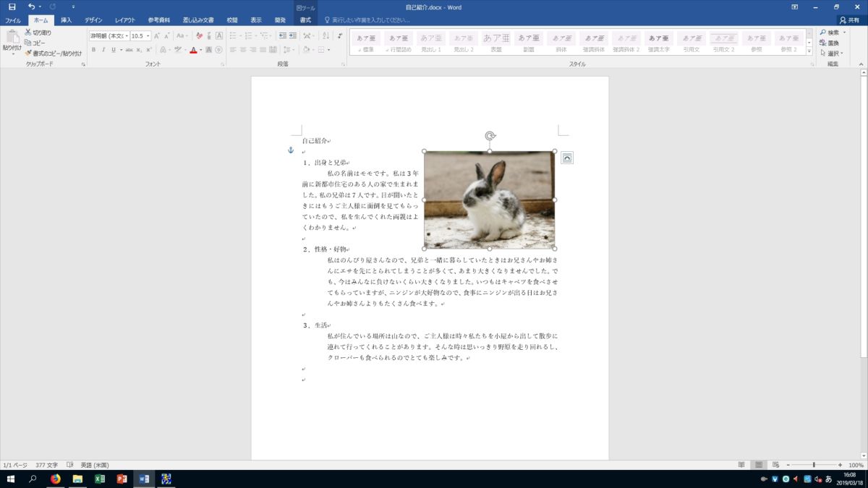Image resolution: width=868 pixels, height=488 pixels.
Task: Open the Quick Access Toolbar customize arrow
Action: pyautogui.click(x=73, y=7)
